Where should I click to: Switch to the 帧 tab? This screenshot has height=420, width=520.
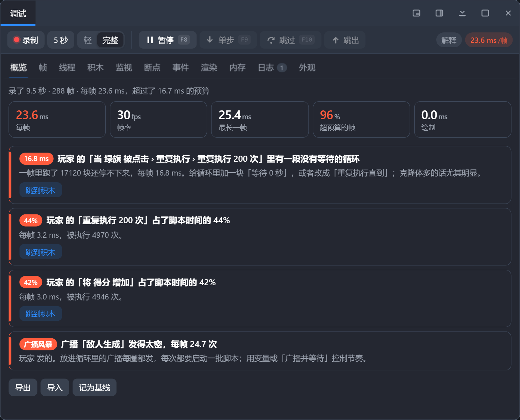[x=43, y=68]
